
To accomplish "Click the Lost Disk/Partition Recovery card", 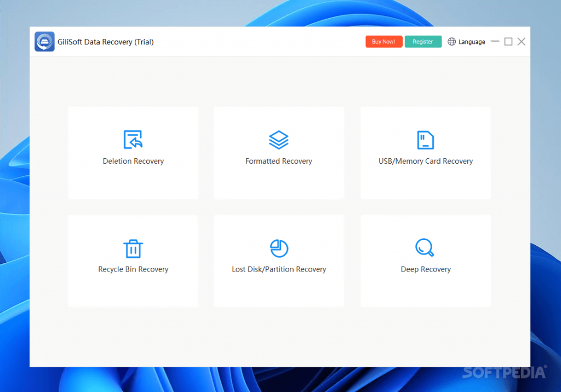I will [x=279, y=261].
